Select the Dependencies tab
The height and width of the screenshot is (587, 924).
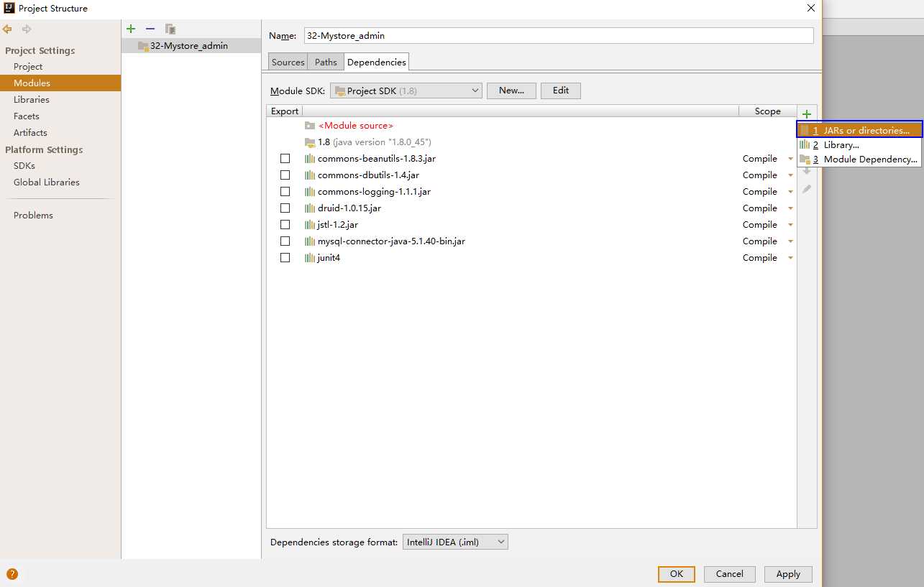[377, 63]
